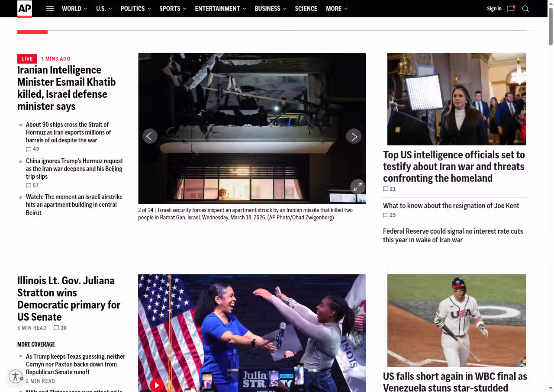The image size is (554, 392).
Task: Expand the gallery image to fullscreen
Action: pyautogui.click(x=358, y=186)
